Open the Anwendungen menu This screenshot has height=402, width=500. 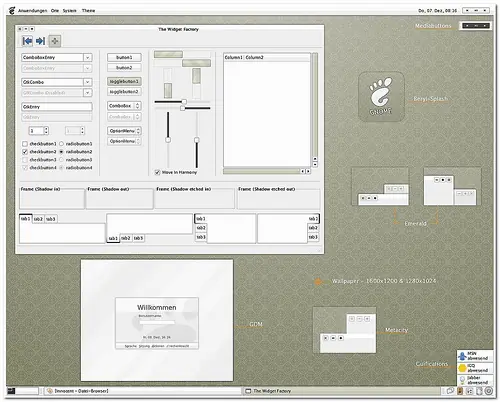click(33, 11)
